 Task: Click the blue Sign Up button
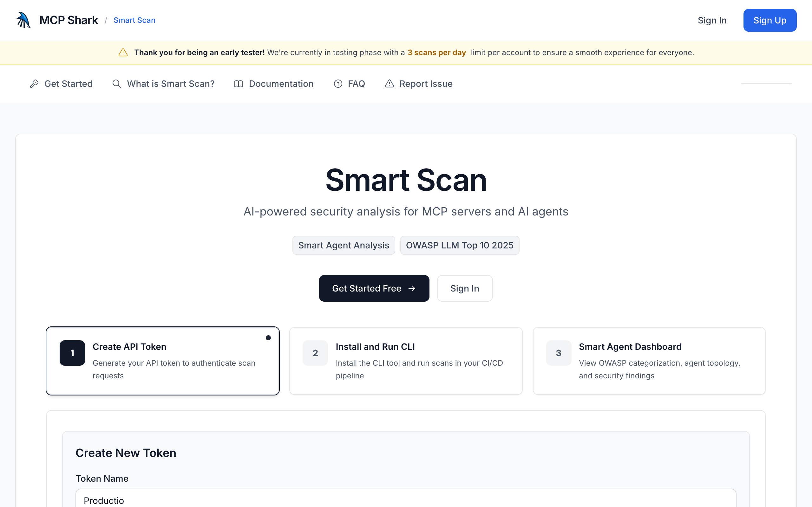point(770,21)
